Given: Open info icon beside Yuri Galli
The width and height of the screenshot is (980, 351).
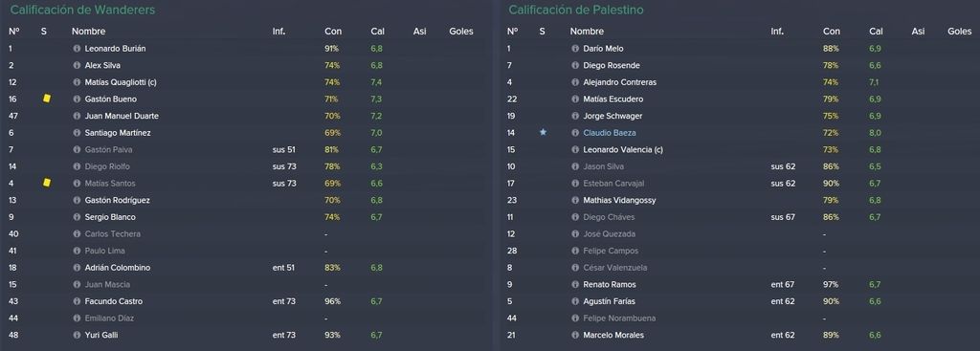Looking at the screenshot, I should point(77,335).
